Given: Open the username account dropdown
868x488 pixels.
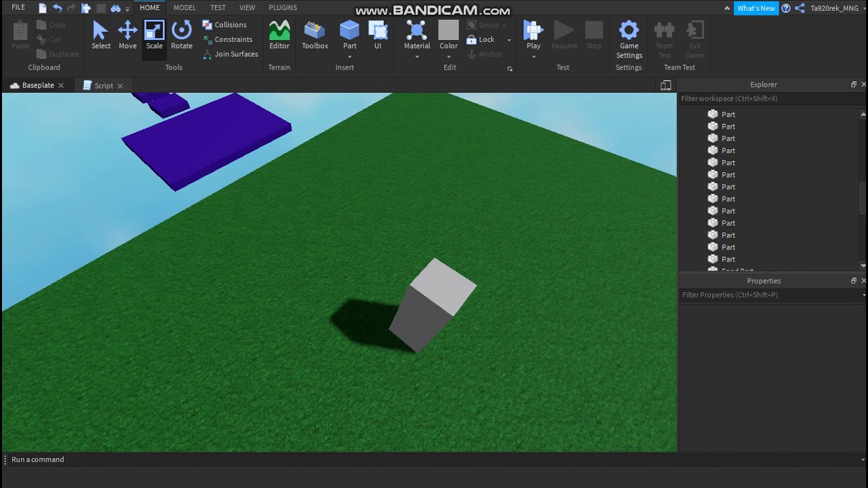Looking at the screenshot, I should 863,9.
